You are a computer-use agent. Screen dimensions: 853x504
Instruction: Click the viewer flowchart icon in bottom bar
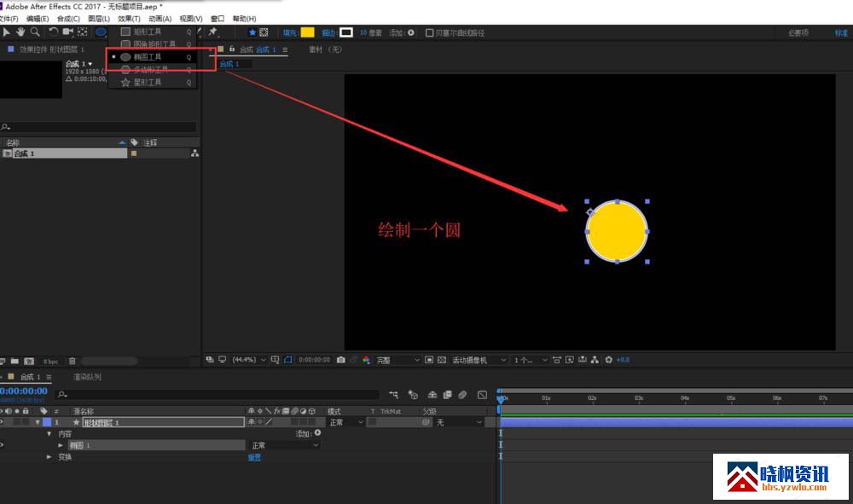coord(595,360)
